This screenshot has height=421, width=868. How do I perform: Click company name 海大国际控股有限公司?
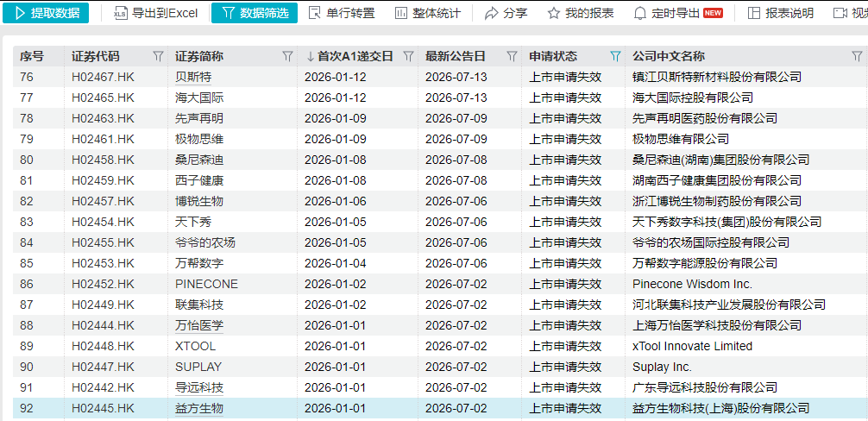pos(693,97)
